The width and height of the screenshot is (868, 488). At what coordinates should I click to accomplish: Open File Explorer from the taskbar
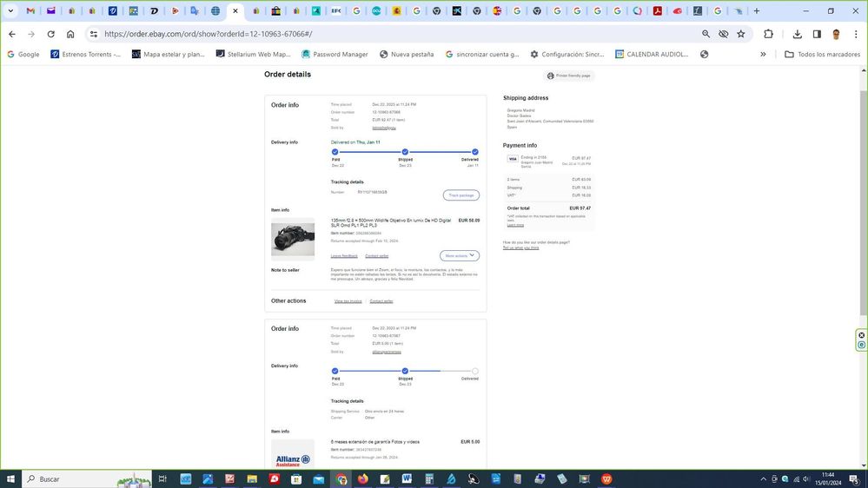point(252,478)
